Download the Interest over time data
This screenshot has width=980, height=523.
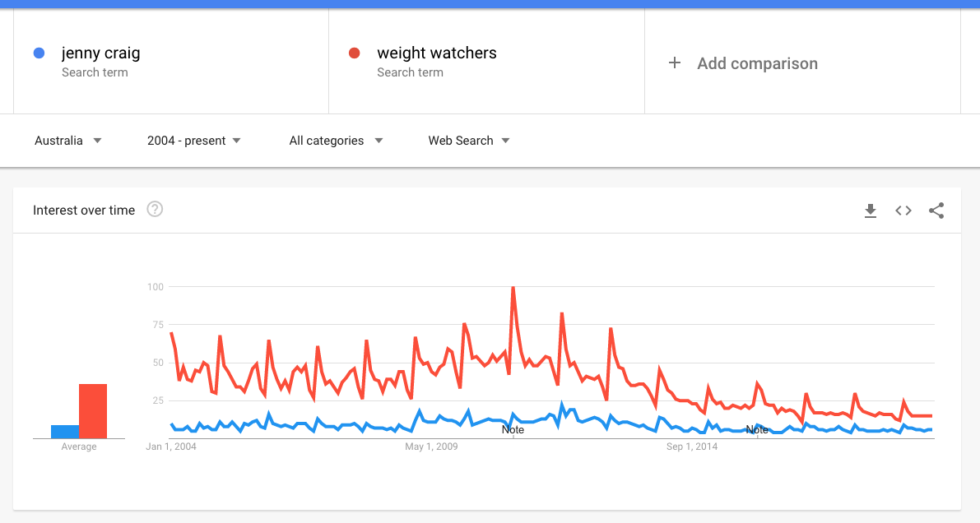[871, 211]
